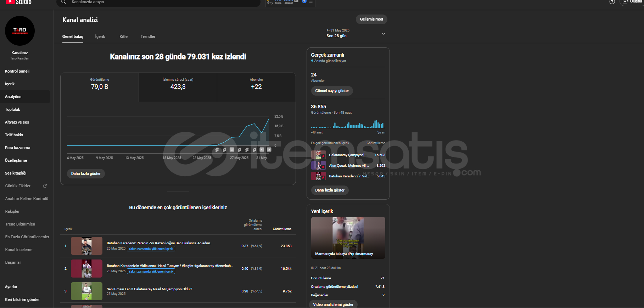Click the TARO channel avatar
The height and width of the screenshot is (308, 644).
click(20, 31)
